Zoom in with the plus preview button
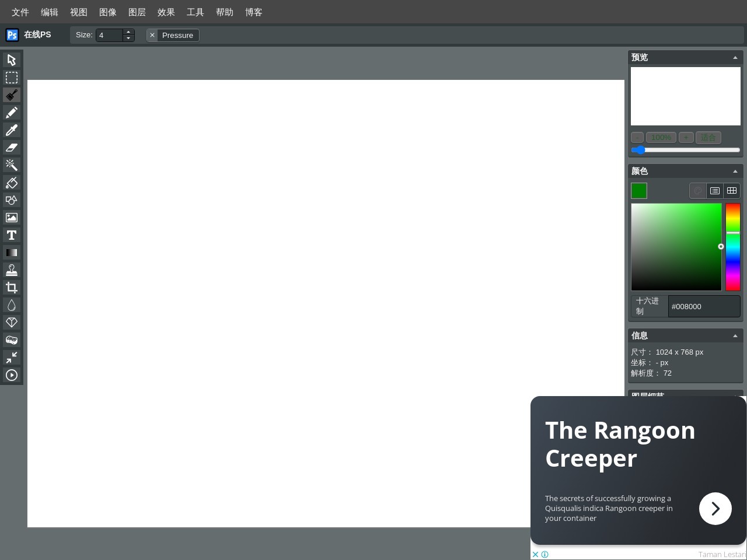The width and height of the screenshot is (747, 560). (x=686, y=138)
